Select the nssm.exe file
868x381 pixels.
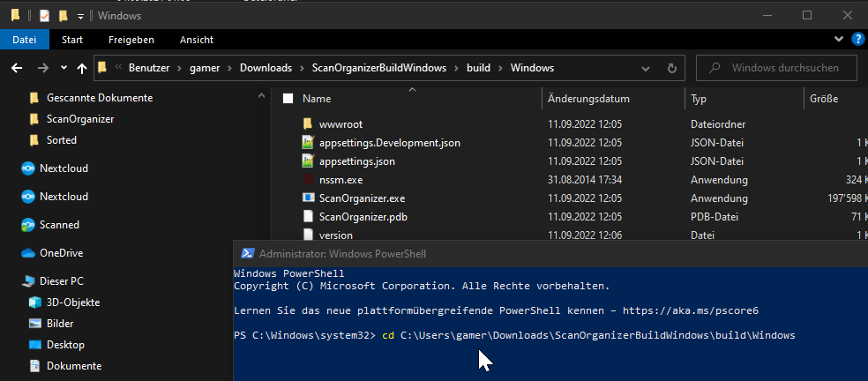point(341,180)
